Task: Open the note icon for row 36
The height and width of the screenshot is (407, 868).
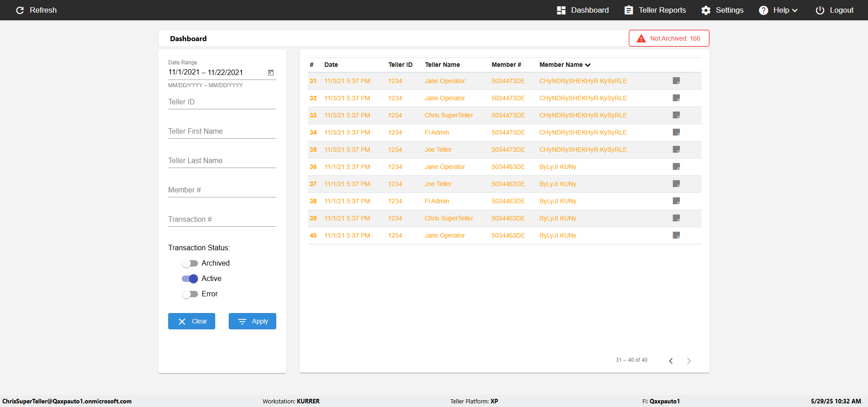Action: coord(676,167)
